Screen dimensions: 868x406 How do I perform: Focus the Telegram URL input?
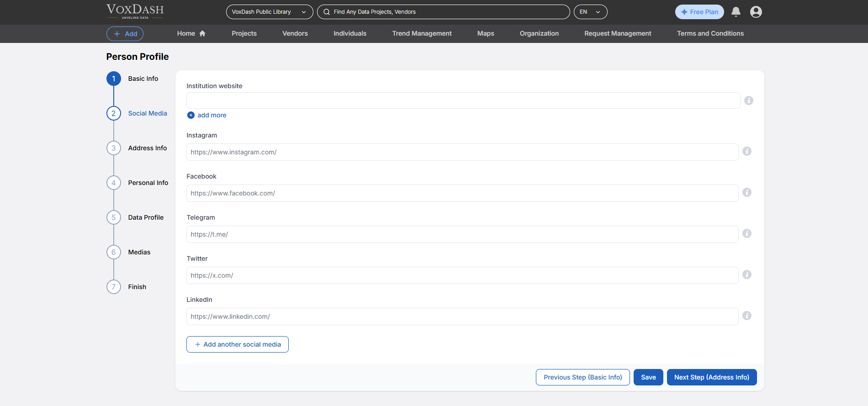[462, 234]
